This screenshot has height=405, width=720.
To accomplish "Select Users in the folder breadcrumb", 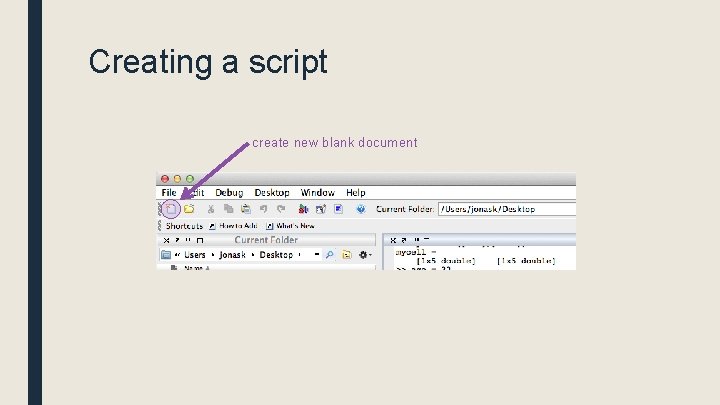I will tap(195, 255).
